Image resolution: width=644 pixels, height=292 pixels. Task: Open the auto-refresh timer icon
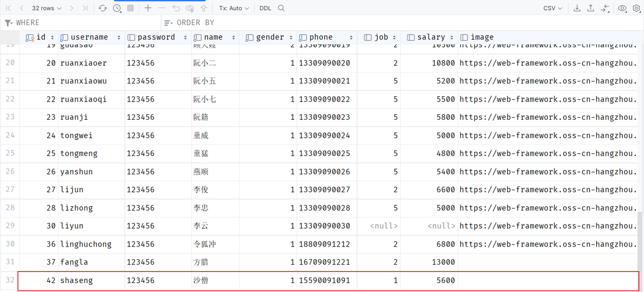(x=116, y=8)
